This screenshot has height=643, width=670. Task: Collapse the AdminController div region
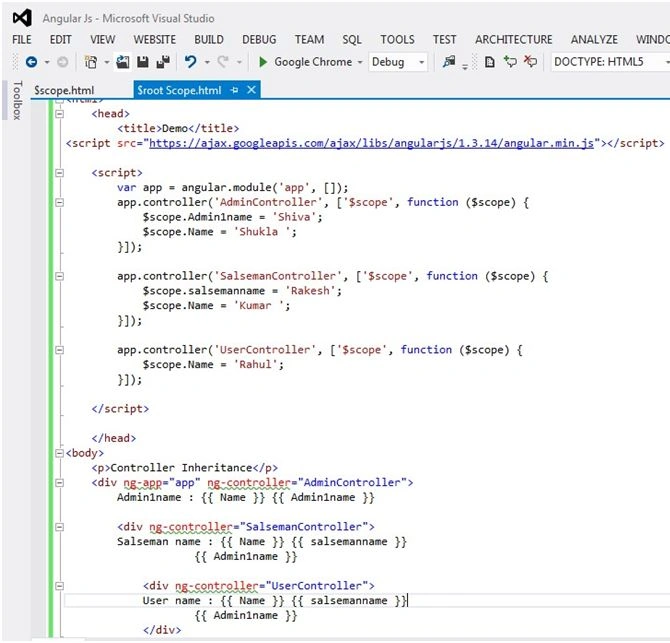[59, 483]
